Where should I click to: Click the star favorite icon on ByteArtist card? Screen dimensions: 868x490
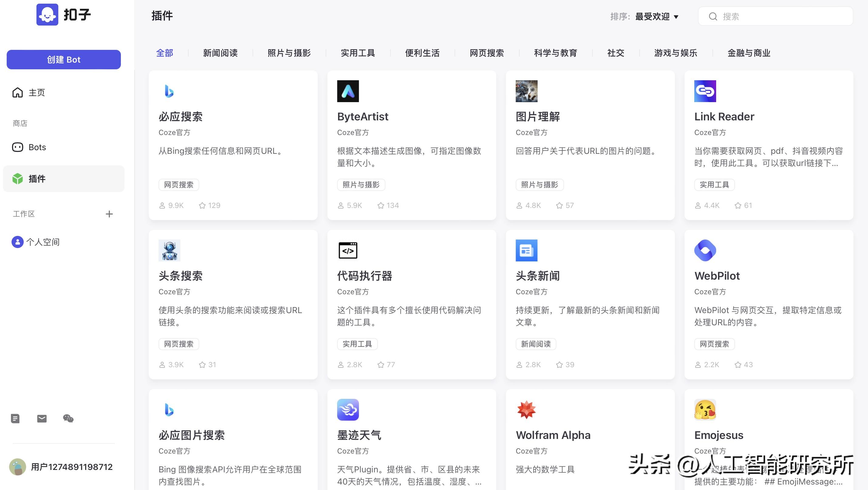click(x=381, y=205)
